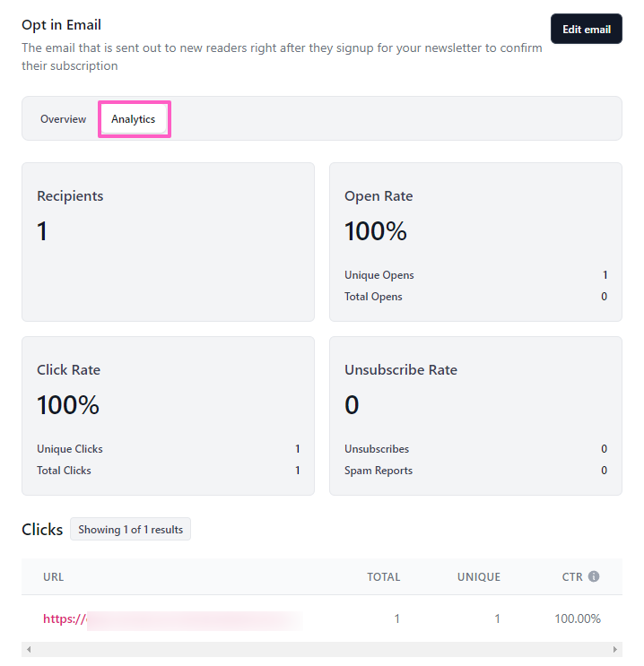Select the Analytics tab
Viewport: 644px width, 666px height.
(x=134, y=119)
